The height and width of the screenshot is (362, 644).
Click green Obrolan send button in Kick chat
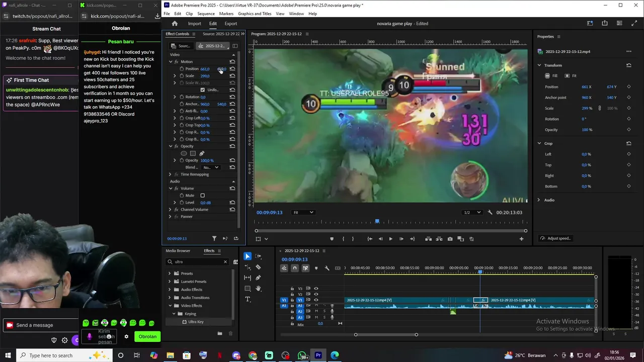tap(147, 337)
